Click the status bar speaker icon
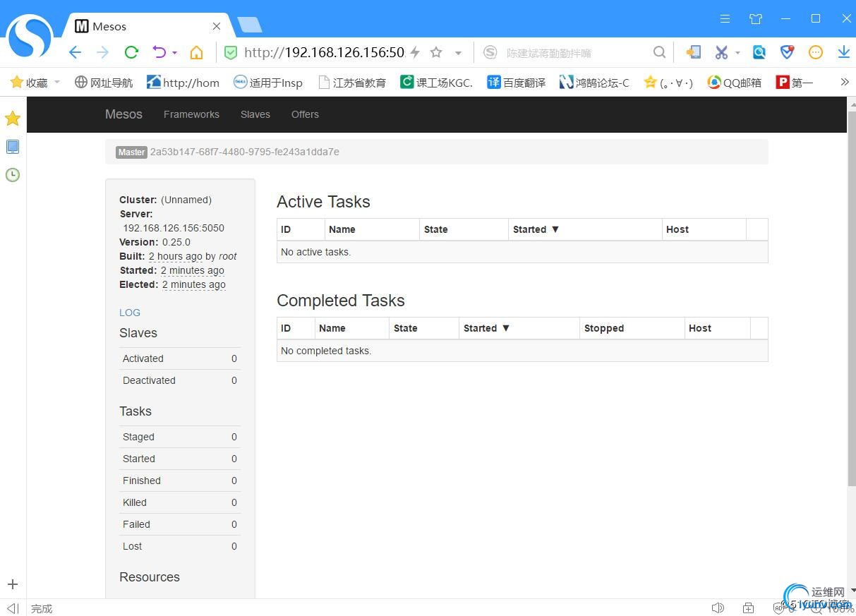 (718, 608)
